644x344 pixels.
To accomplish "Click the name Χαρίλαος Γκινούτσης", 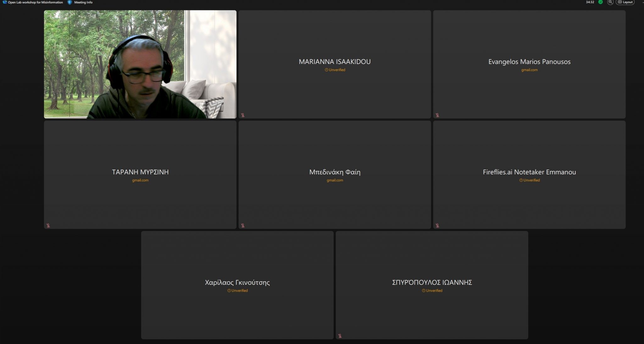I will point(237,282).
